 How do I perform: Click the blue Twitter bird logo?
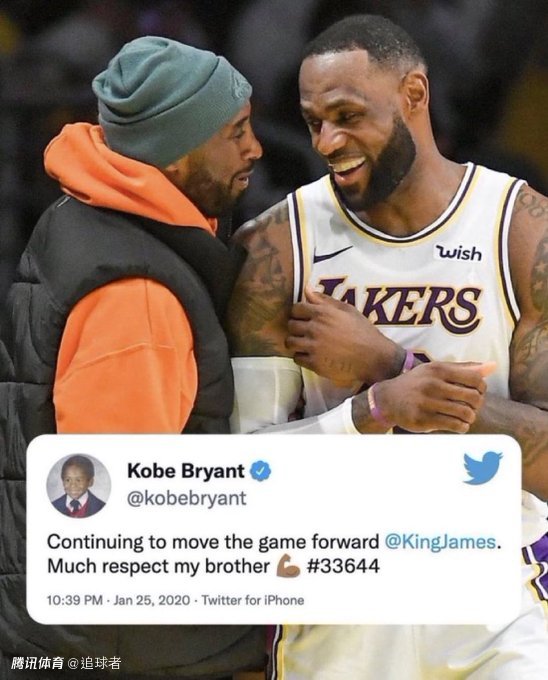pos(483,468)
